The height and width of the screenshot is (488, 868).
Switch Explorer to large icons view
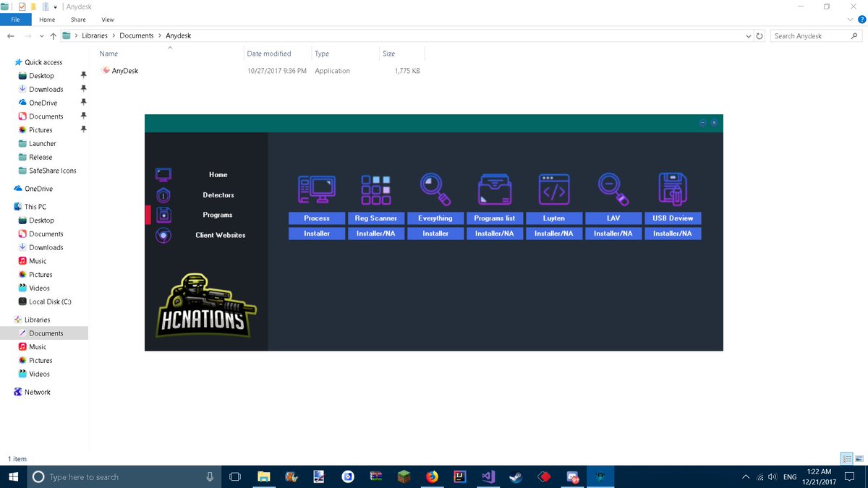(859, 458)
